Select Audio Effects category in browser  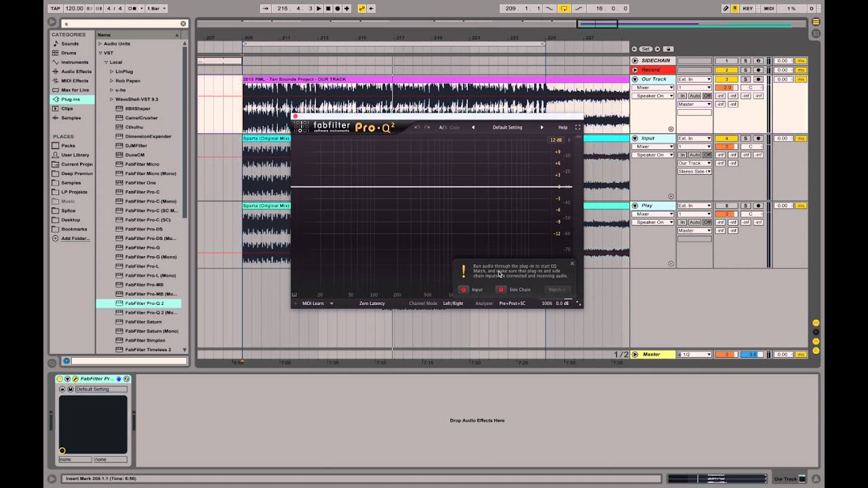click(76, 71)
